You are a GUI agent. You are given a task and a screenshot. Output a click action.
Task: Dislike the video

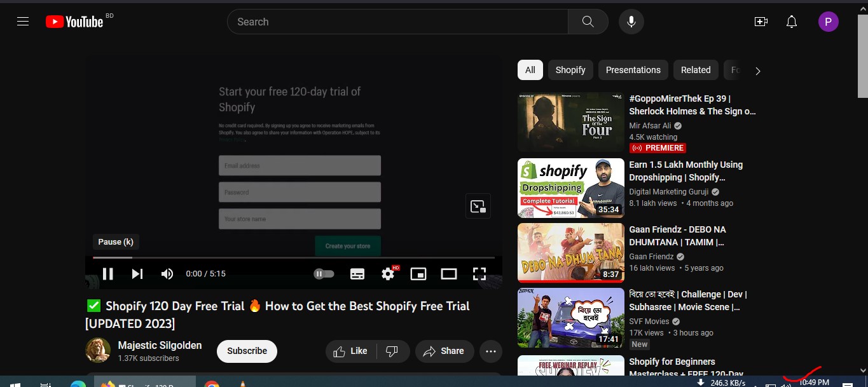tap(392, 351)
